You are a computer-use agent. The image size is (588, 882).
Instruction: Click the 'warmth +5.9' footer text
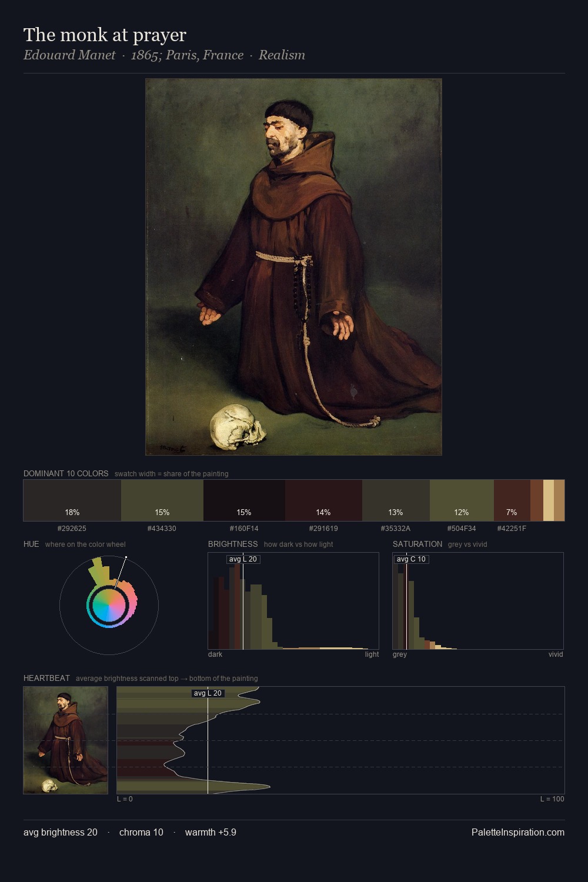pos(211,833)
